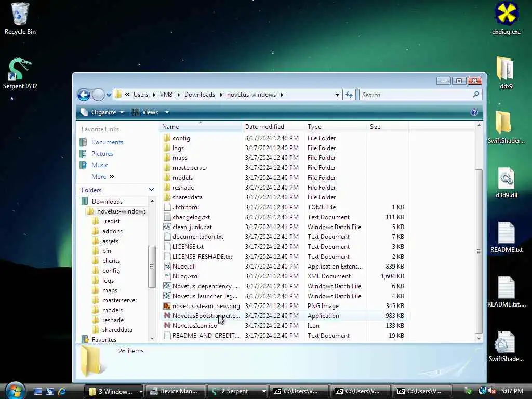
Task: Click Show Desktop quick launch icon
Action: tap(37, 391)
